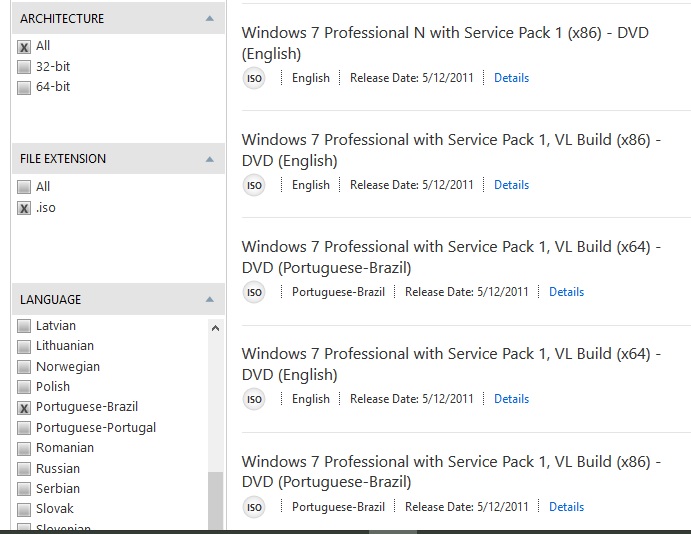This screenshot has height=534, width=691.
Task: Click ISO icon for VL Build x64 English
Action: click(x=254, y=399)
